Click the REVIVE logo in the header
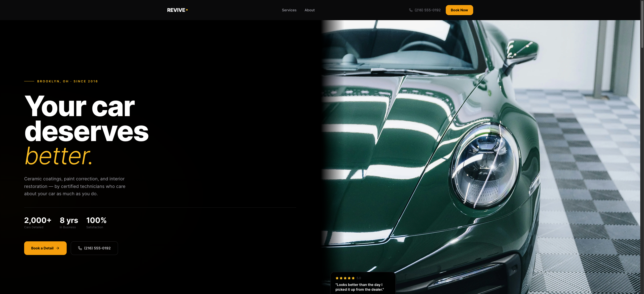 point(176,10)
